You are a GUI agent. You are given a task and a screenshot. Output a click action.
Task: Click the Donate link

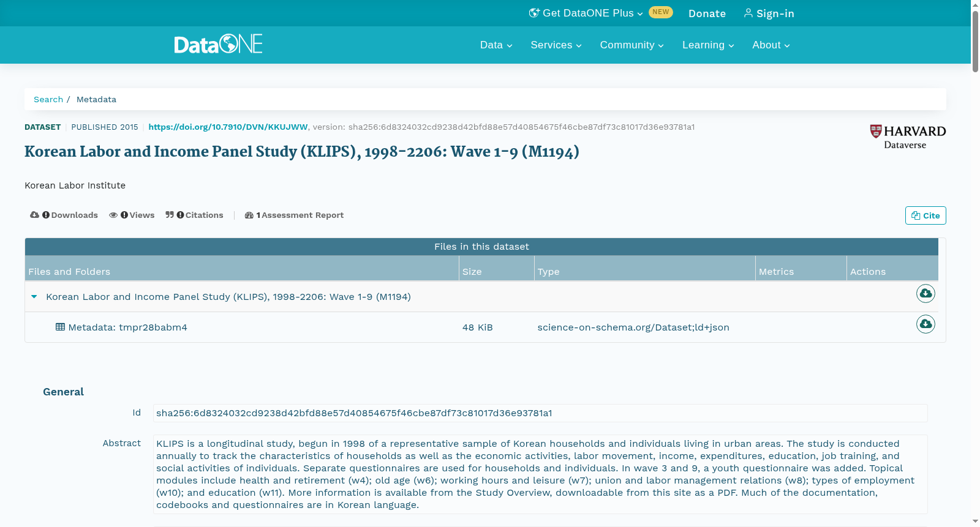point(707,13)
